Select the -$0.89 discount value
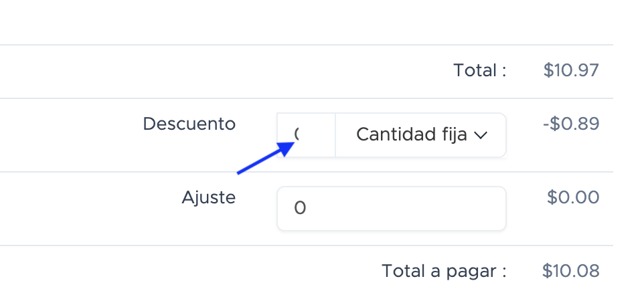Image resolution: width=644 pixels, height=301 pixels. 570,124
